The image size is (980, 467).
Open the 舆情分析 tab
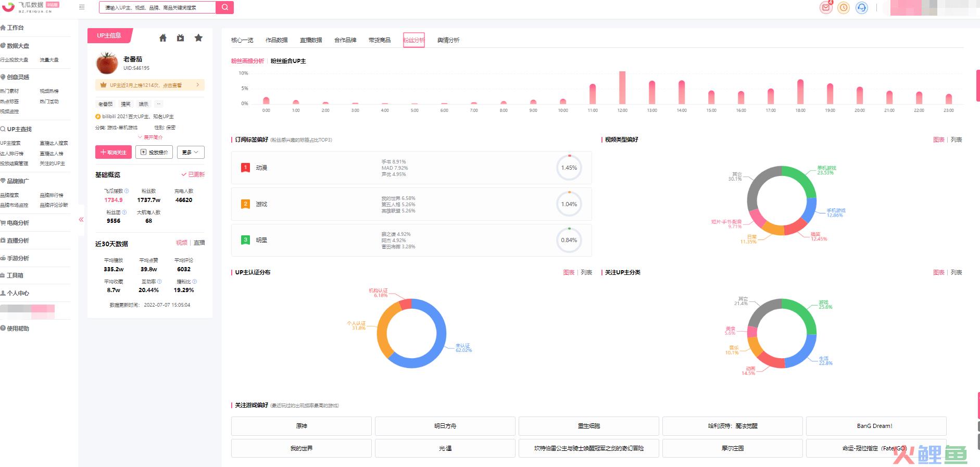tap(448, 40)
